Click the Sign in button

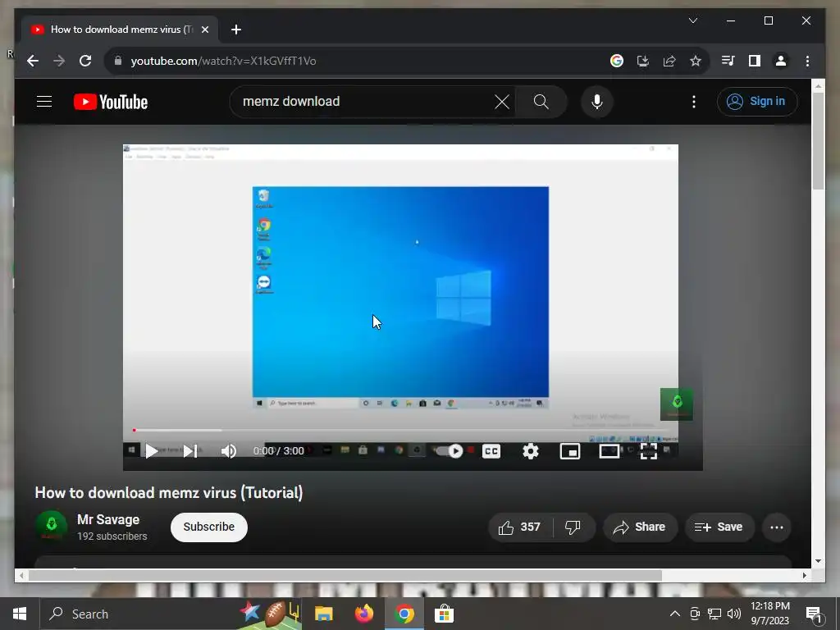(757, 101)
